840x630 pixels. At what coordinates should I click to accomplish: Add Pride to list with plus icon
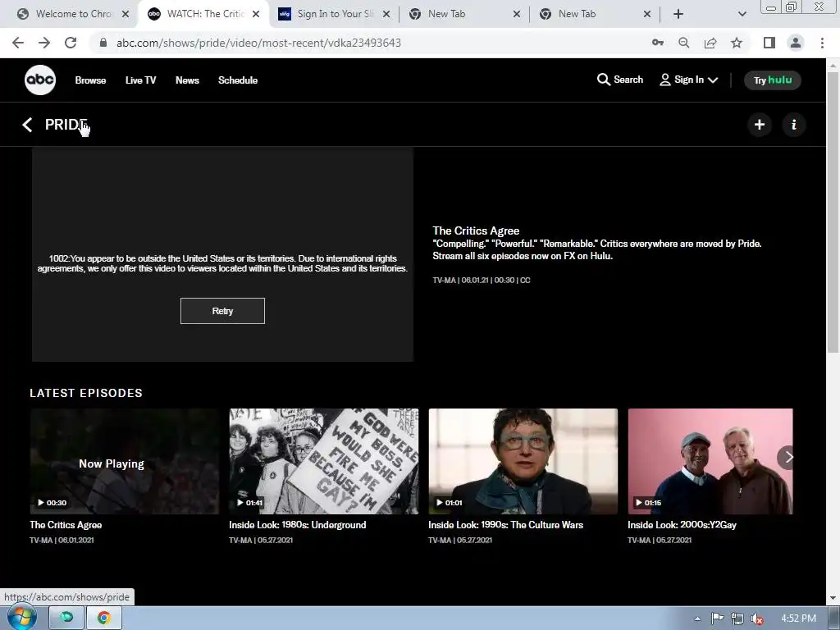tap(759, 125)
